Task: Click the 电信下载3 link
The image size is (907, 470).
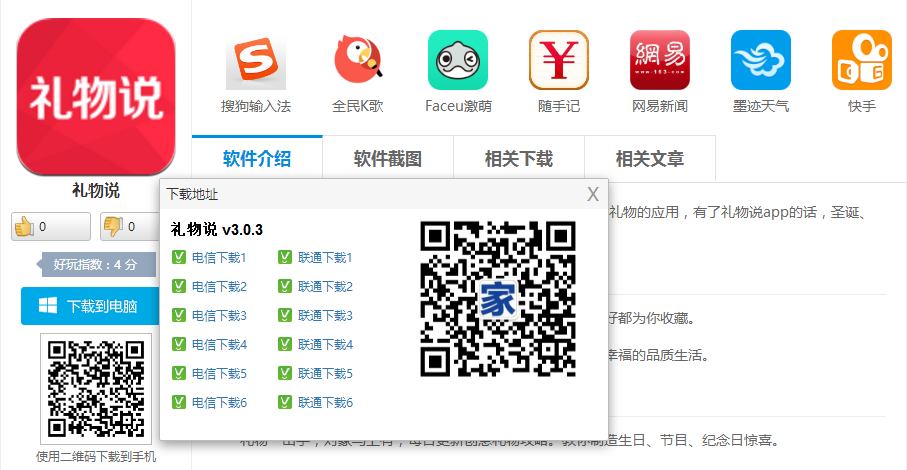Action: [219, 316]
